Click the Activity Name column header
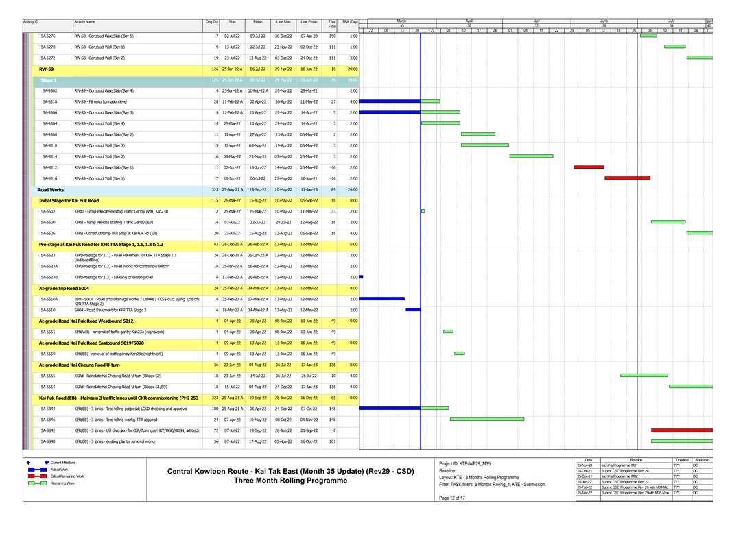Screen dimensions: 756x534 tap(85, 23)
